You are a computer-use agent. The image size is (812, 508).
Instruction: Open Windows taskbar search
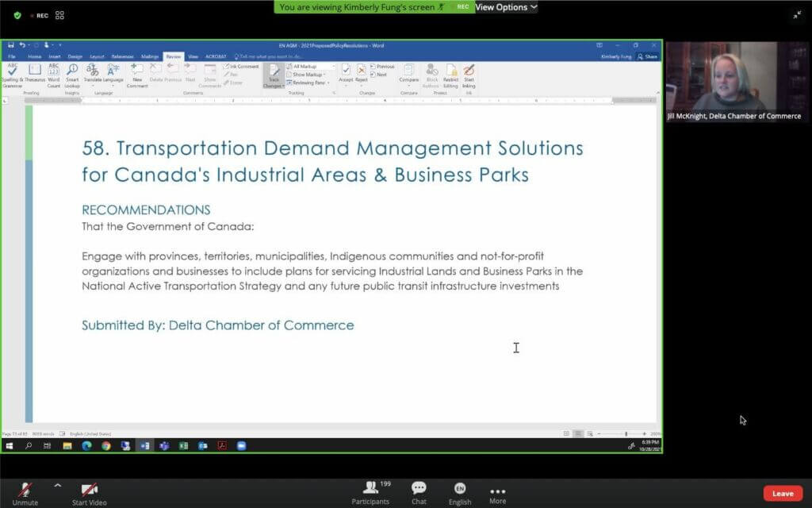[29, 446]
